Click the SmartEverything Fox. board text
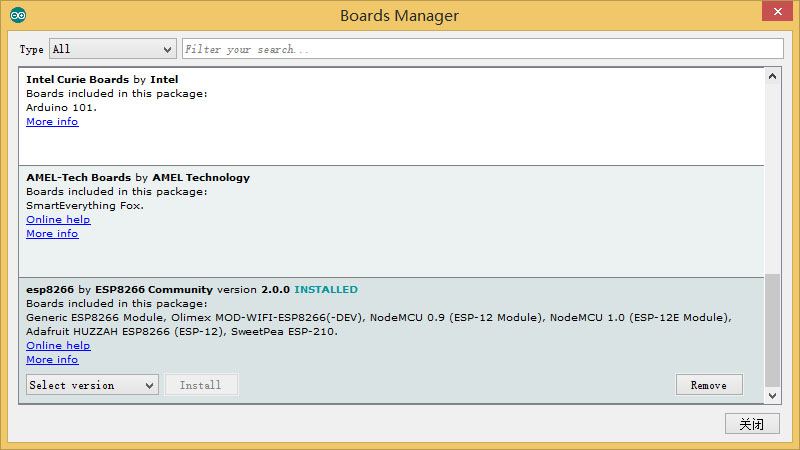Screen dimensions: 800x450 click(x=85, y=206)
